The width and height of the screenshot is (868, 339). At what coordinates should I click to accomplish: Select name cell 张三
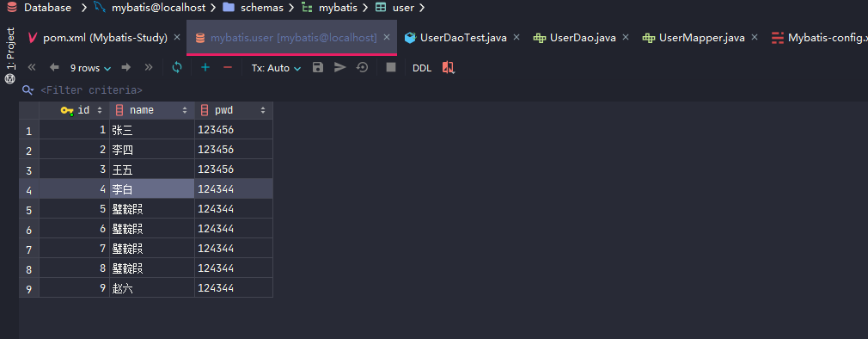click(152, 130)
